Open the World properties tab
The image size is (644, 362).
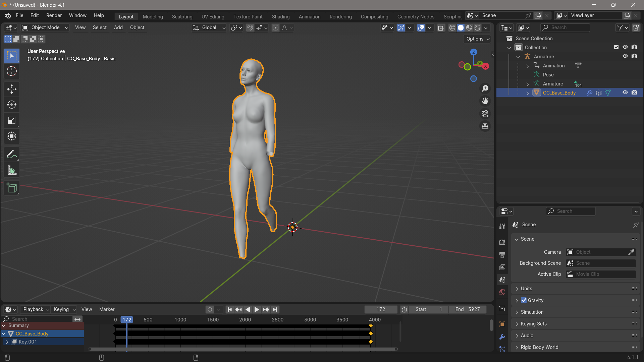point(502,292)
